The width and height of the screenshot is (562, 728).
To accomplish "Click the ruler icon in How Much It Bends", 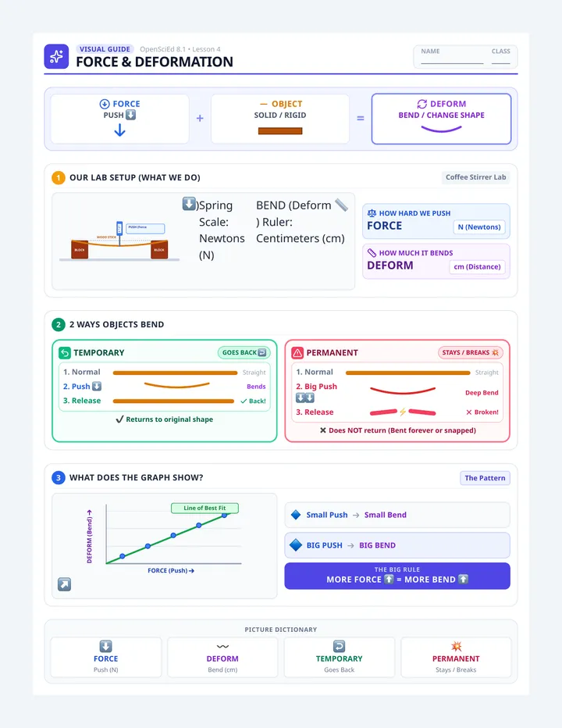I will pos(372,253).
